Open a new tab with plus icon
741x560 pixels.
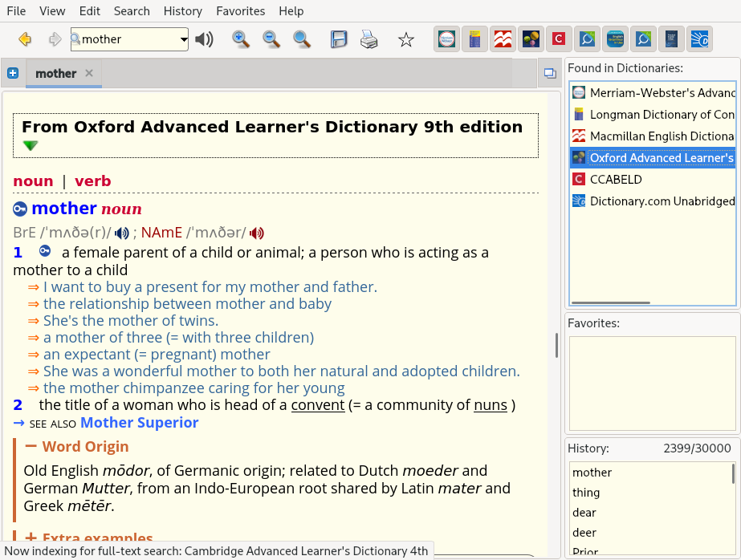click(x=13, y=73)
